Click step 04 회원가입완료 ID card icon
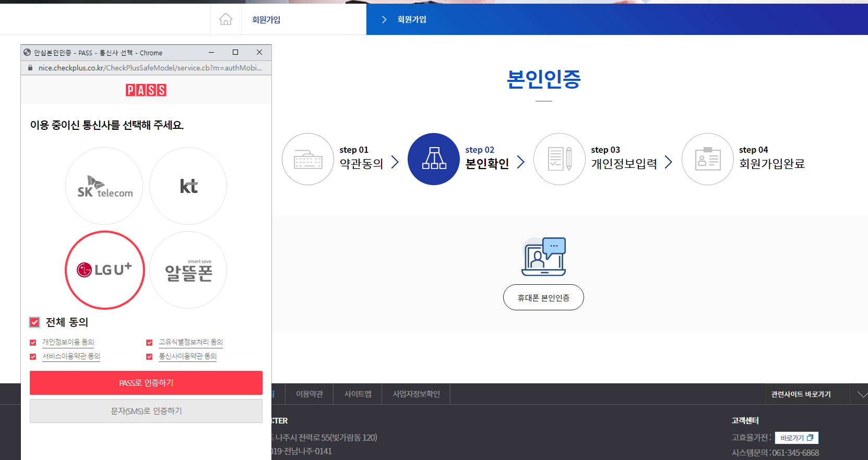 pyautogui.click(x=708, y=159)
